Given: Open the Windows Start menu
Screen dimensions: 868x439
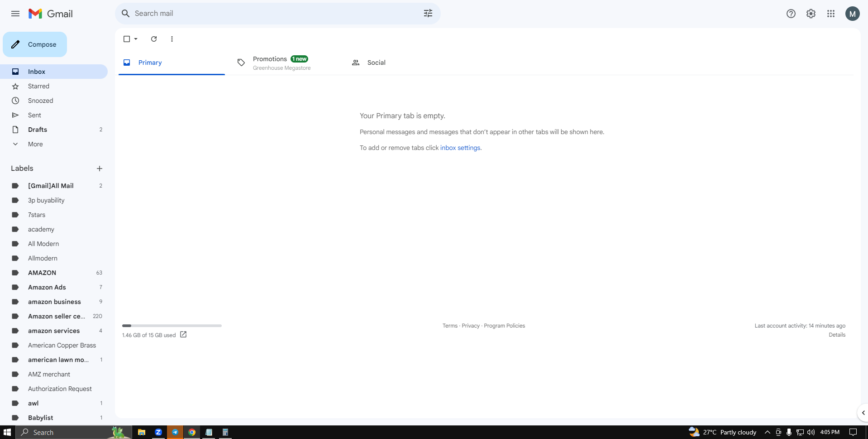Looking at the screenshot, I should (x=7, y=432).
